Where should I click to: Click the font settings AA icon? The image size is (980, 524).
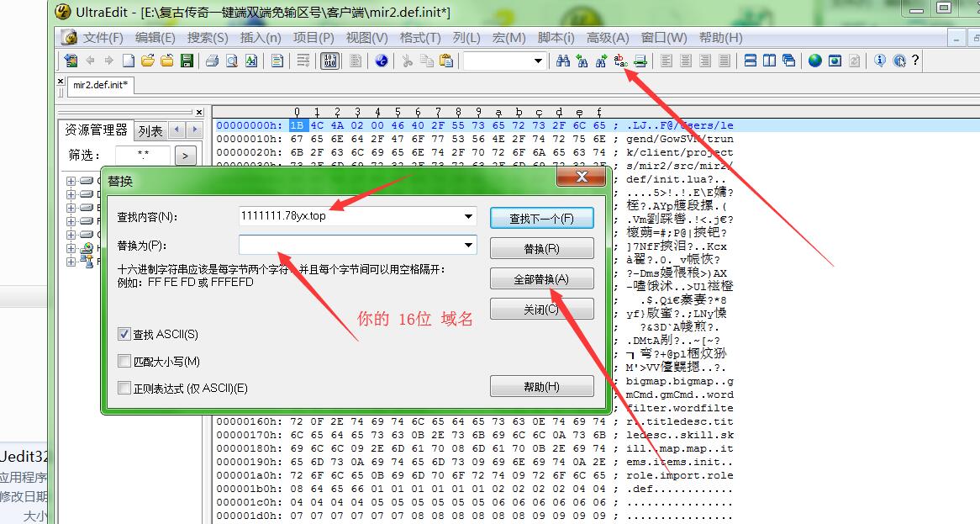pyautogui.click(x=251, y=61)
